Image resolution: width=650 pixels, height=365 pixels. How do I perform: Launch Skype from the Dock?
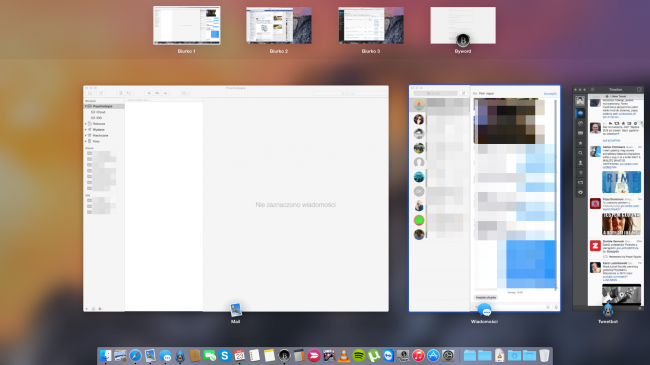coord(225,355)
